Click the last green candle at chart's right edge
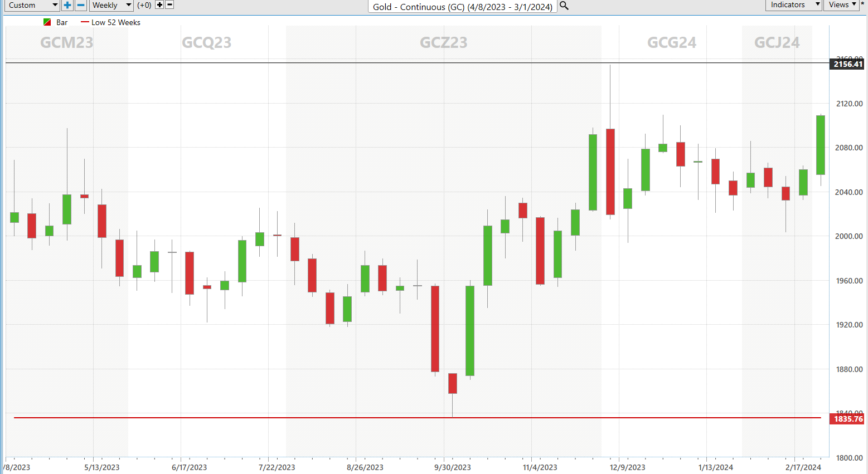 [x=821, y=145]
